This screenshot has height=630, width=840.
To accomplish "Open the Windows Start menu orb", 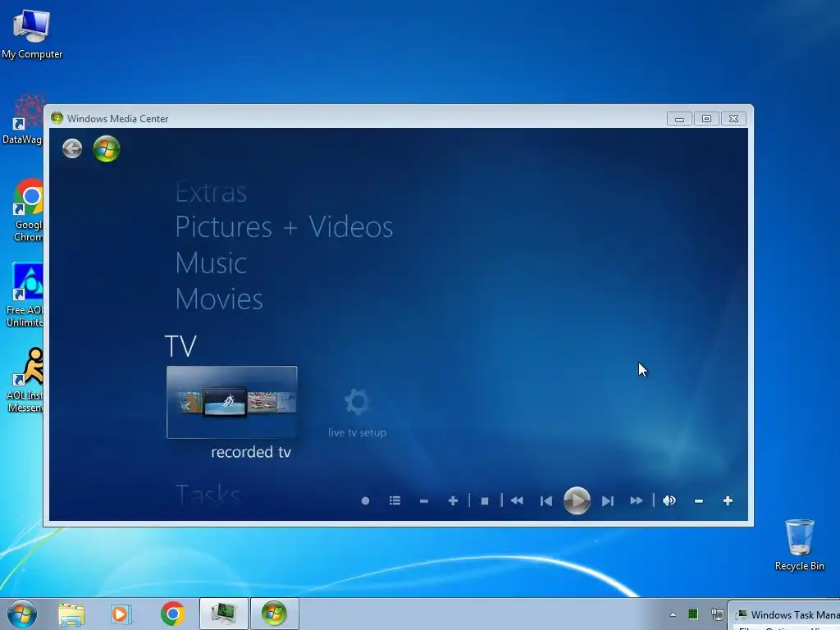I will click(x=21, y=614).
